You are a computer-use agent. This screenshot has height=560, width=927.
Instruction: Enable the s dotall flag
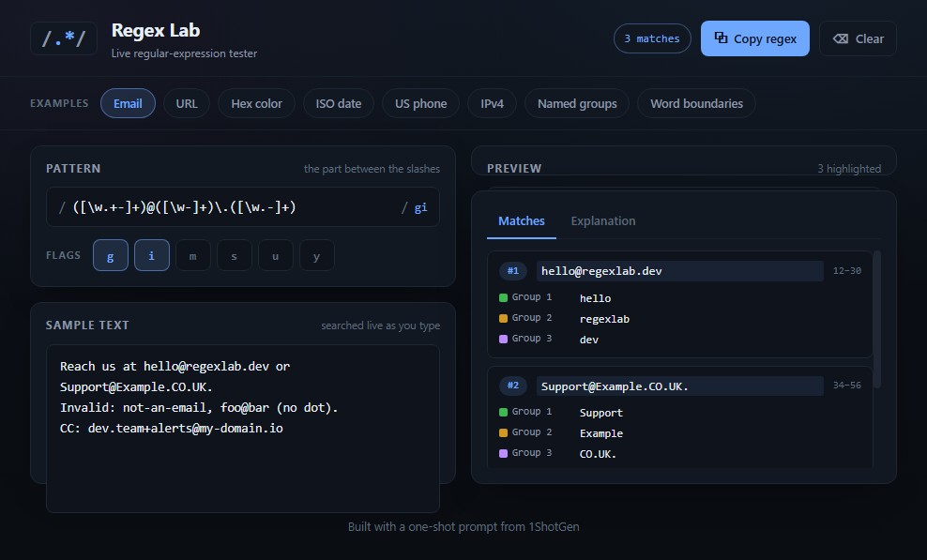pyautogui.click(x=235, y=255)
